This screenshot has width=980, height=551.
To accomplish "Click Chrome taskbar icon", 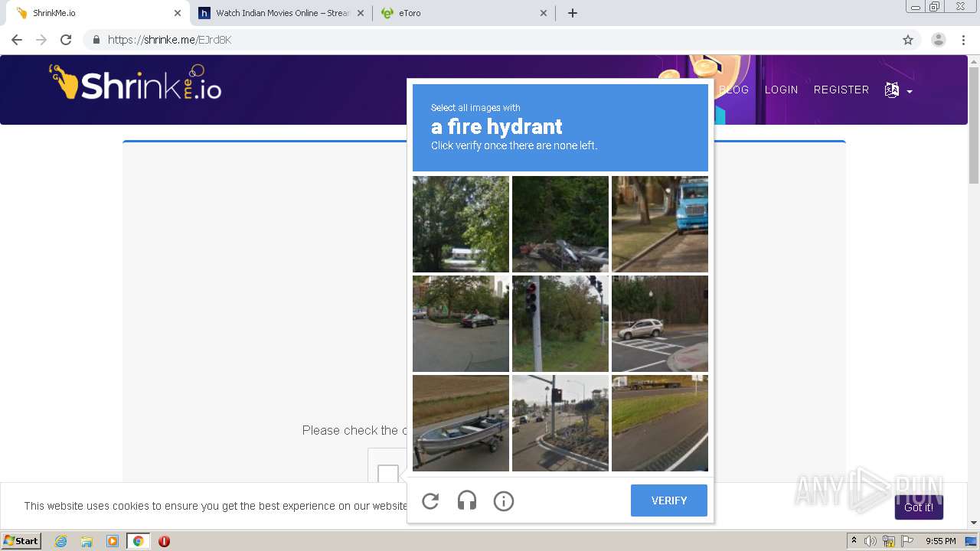I will [138, 541].
